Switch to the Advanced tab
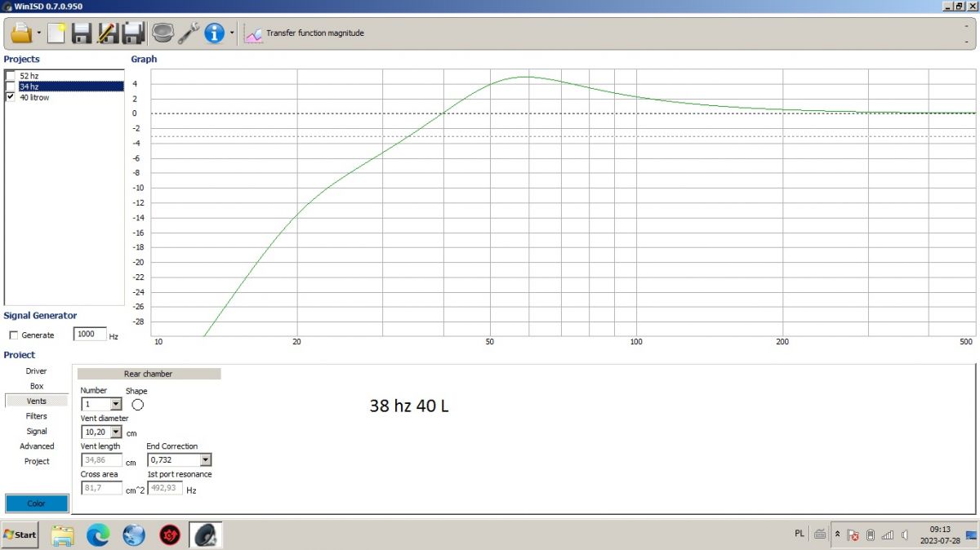This screenshot has width=980, height=550. (37, 446)
